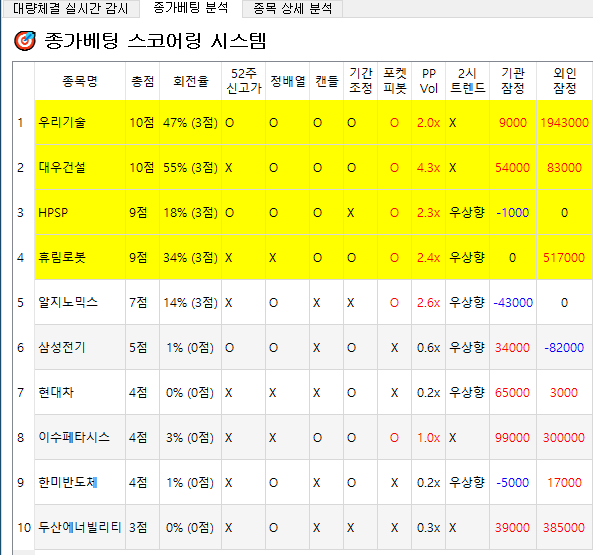The height and width of the screenshot is (555, 593).
Task: Select the HPSP stock name
Action: tap(53, 212)
